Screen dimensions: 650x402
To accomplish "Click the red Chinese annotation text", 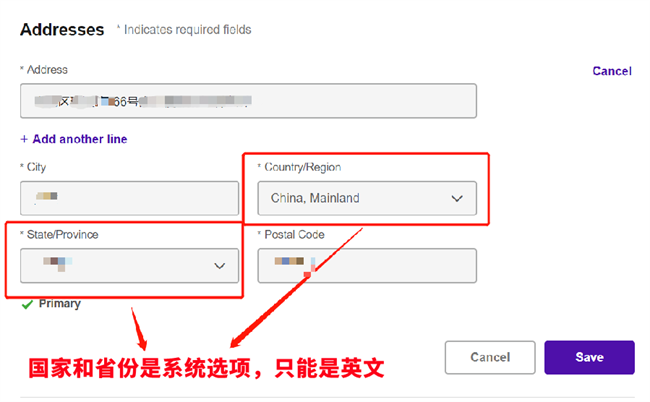I will click(x=206, y=368).
